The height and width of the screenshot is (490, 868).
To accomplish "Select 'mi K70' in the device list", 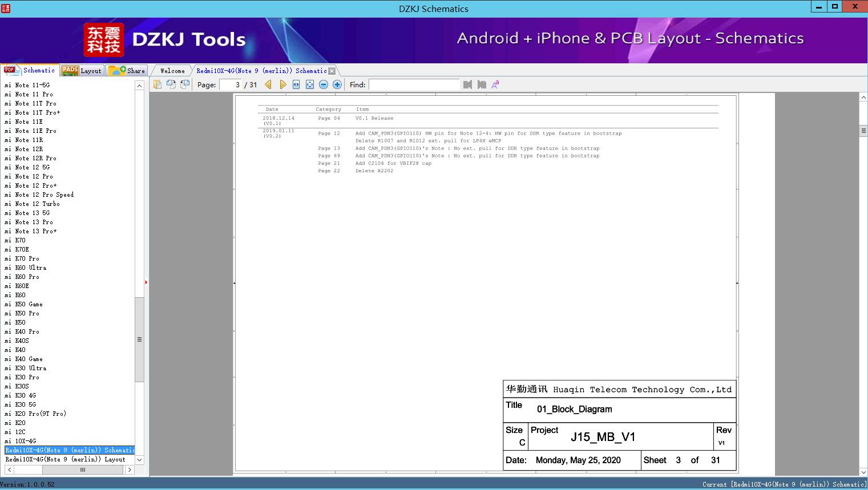I will pos(15,240).
